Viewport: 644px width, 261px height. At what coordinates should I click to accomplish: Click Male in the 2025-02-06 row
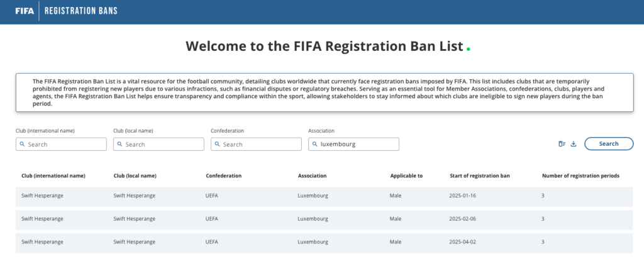click(396, 219)
